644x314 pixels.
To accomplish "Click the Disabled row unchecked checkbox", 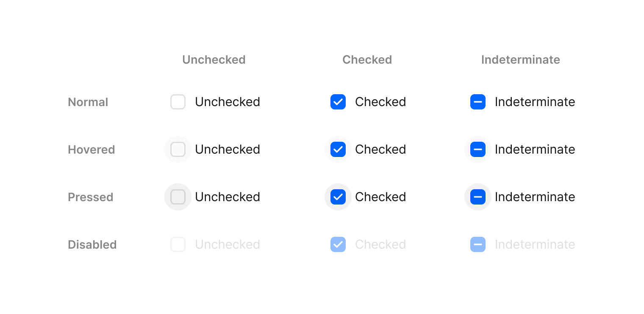I will 178,244.
